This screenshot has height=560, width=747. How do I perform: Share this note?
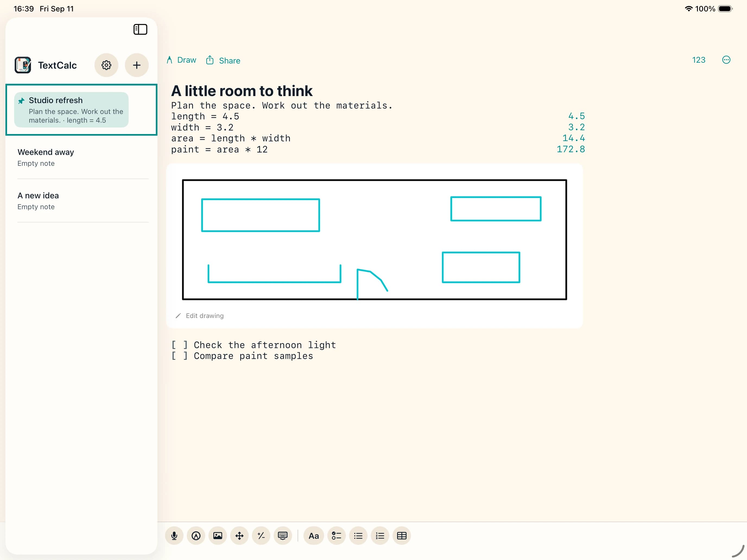pos(223,61)
